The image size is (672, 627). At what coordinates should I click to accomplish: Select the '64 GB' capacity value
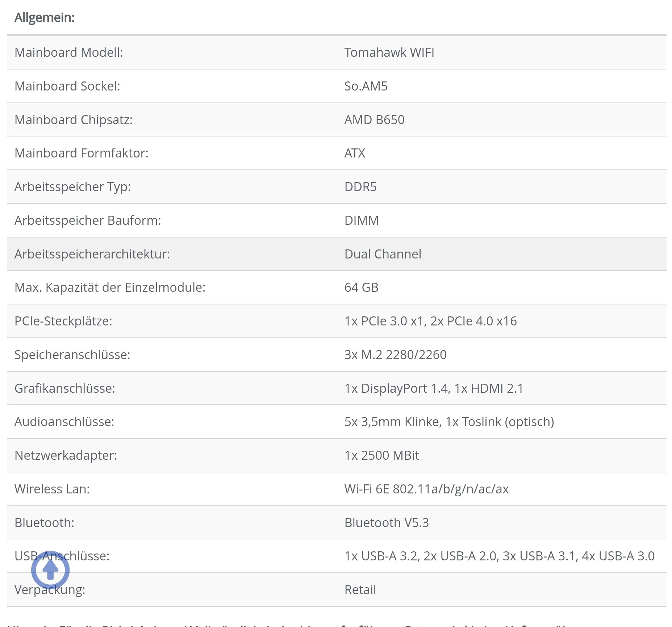(362, 287)
